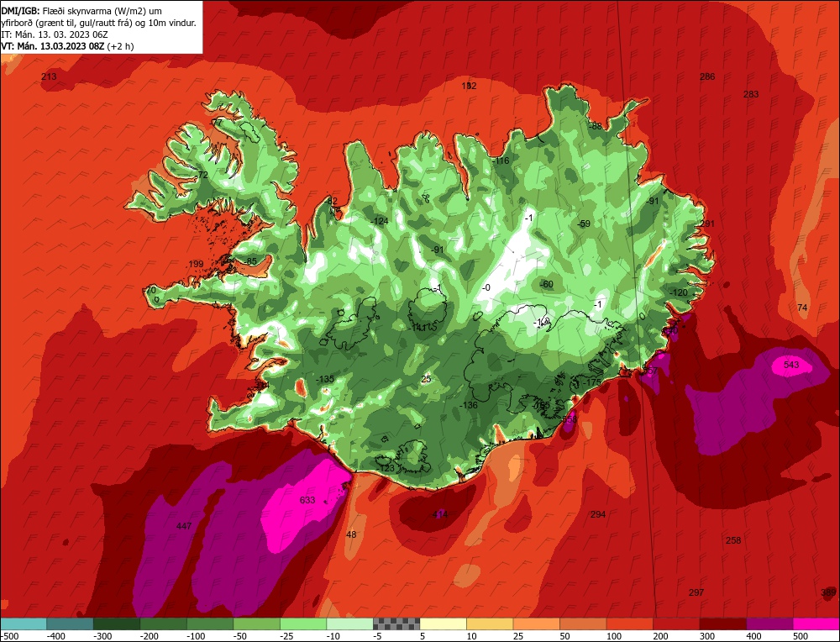Click the -136 value in southern Iceland
Screen dimensions: 840x642
pos(468,405)
